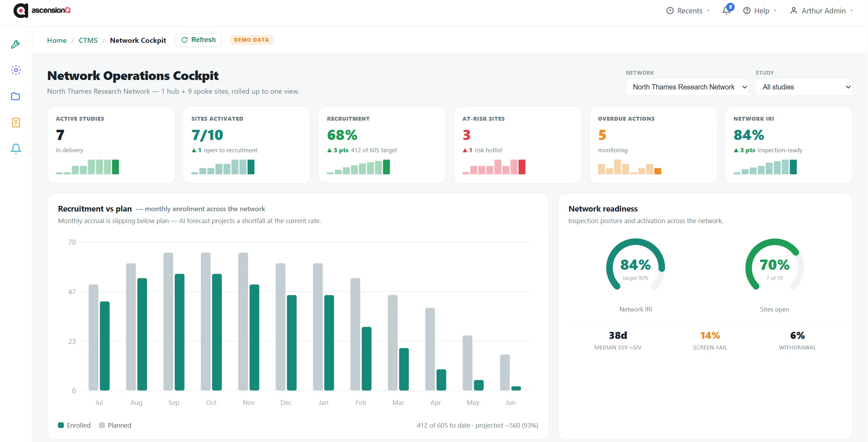Image resolution: width=868 pixels, height=442 pixels.
Task: Open the folder sidebar icon
Action: 15,96
